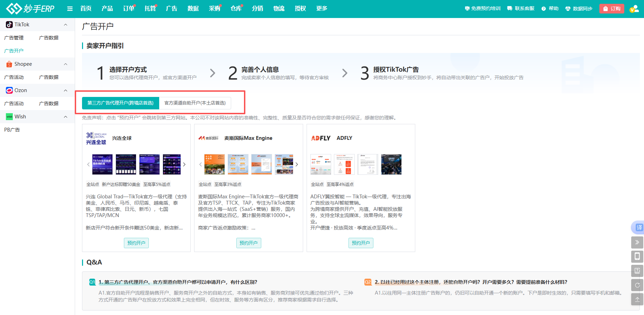
Task: Switch to 官方渠道自助开户(本土店首选) tab
Action: 195,103
